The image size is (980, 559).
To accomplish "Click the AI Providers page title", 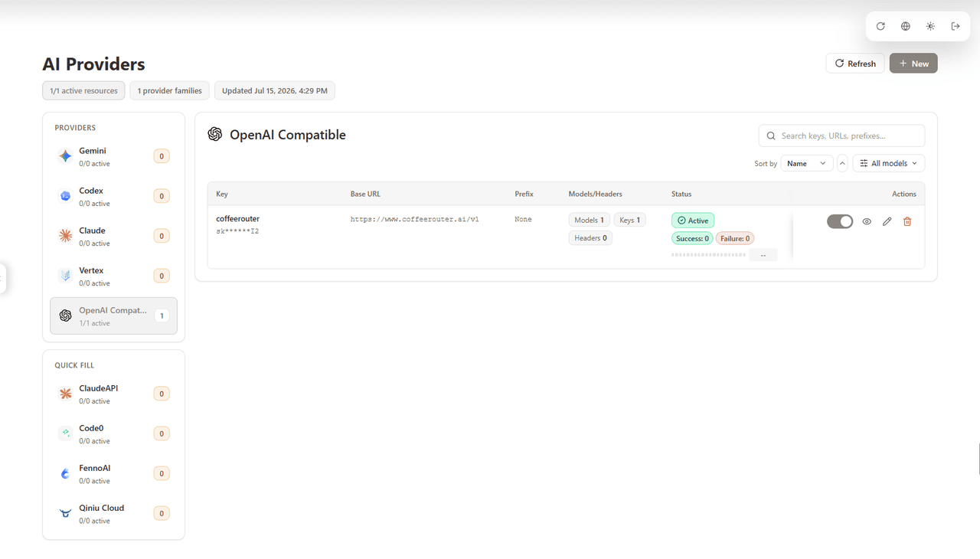I will pos(93,64).
